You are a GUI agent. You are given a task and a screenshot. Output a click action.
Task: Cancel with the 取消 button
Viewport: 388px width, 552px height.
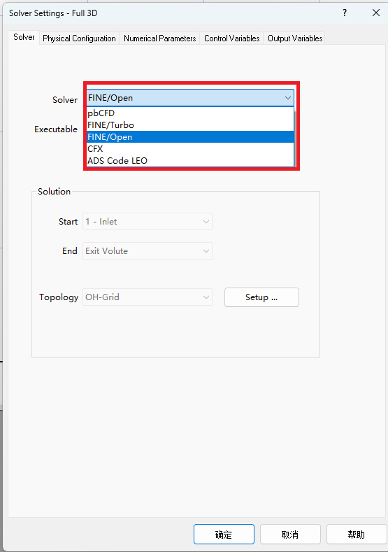point(290,534)
